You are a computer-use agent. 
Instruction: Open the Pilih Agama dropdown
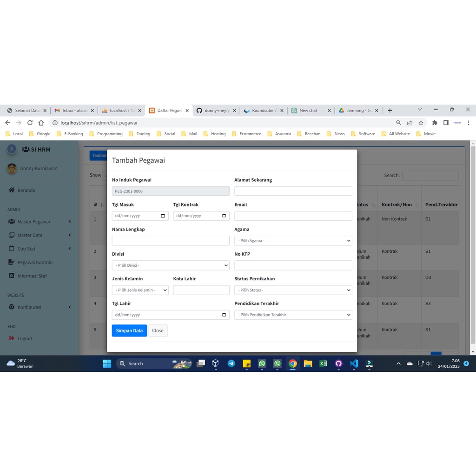[293, 240]
